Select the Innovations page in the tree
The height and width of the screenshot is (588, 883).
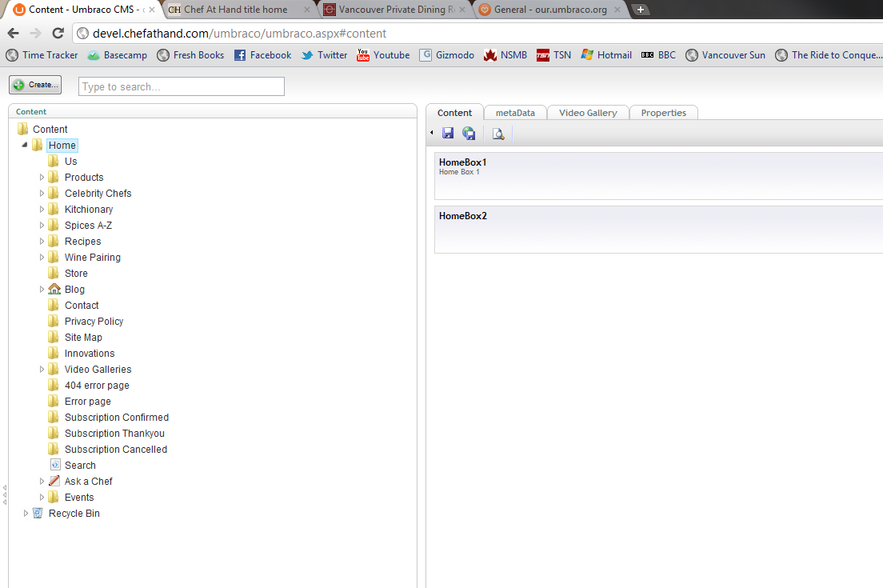(x=90, y=353)
